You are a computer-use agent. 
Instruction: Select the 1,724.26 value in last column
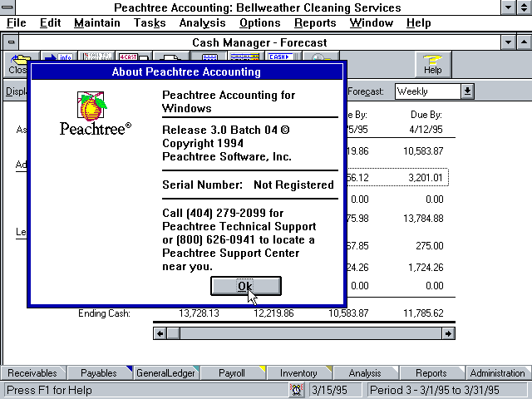pyautogui.click(x=426, y=268)
